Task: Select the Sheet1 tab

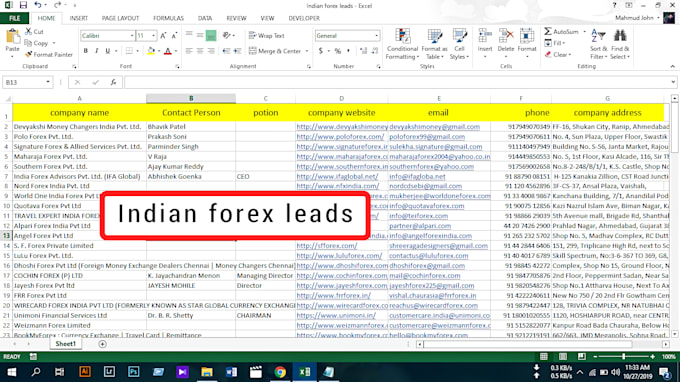Action: click(x=65, y=344)
